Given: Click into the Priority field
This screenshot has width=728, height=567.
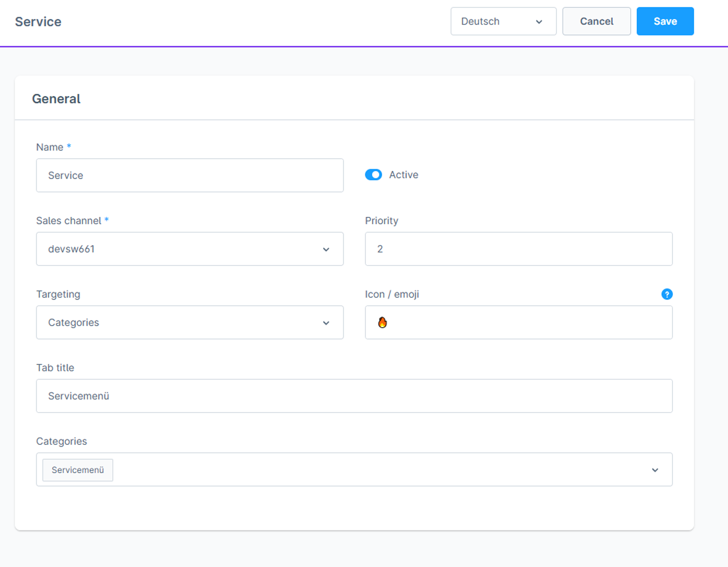Looking at the screenshot, I should [x=519, y=249].
